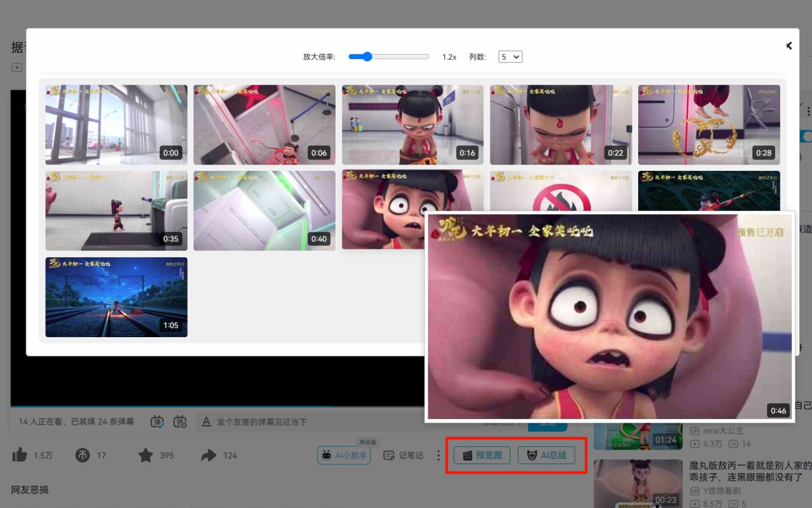Adjust the 放大倍率 zoom slider

(x=388, y=57)
